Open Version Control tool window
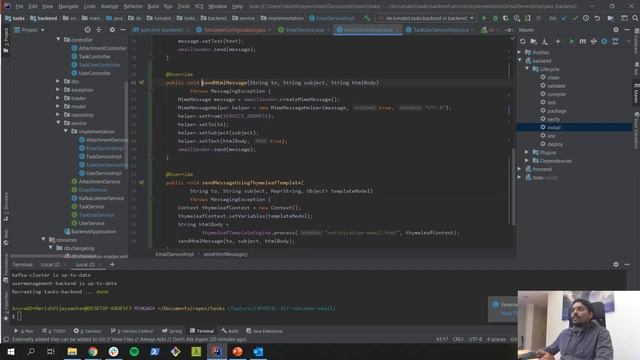 coord(132,331)
